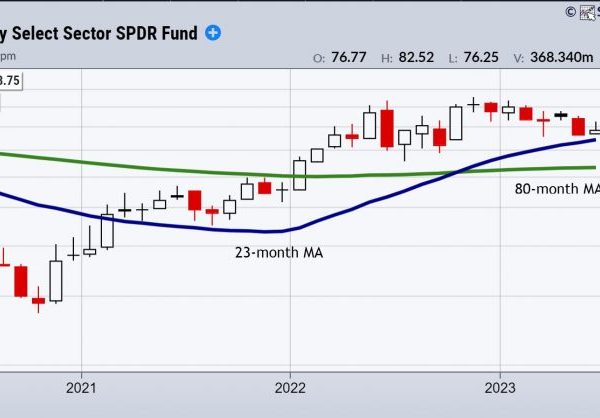This screenshot has width=600, height=418.
Task: Click the lowest red candle in late 2020
Action: pyautogui.click(x=38, y=300)
